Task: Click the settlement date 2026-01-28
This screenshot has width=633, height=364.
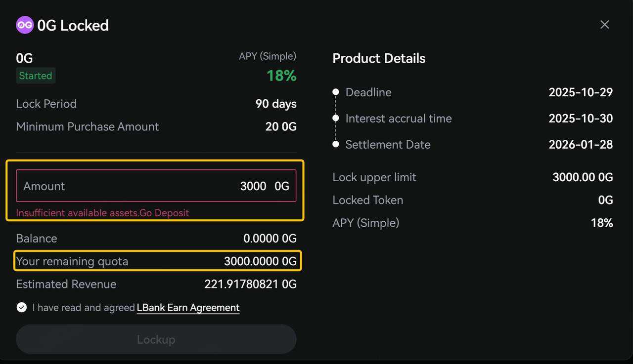Action: (581, 145)
